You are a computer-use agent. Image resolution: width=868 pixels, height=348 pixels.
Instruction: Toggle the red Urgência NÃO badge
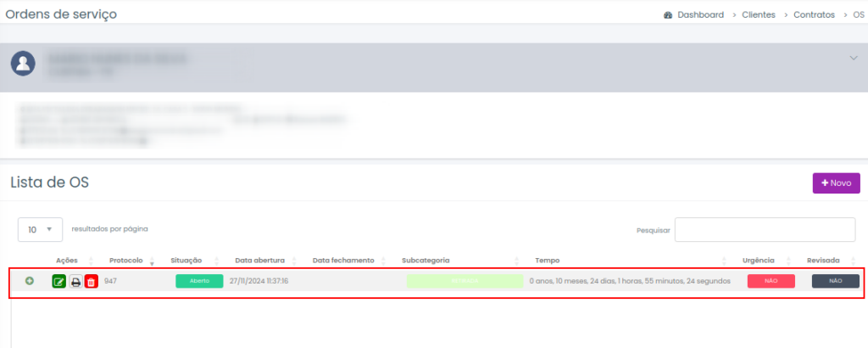tap(771, 281)
